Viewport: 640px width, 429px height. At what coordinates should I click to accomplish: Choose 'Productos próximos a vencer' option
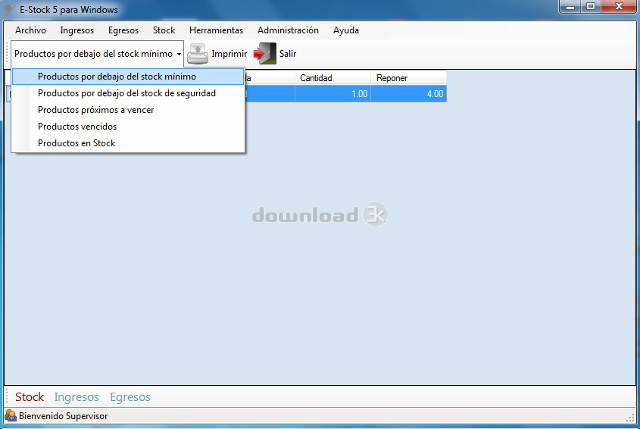click(x=128, y=110)
